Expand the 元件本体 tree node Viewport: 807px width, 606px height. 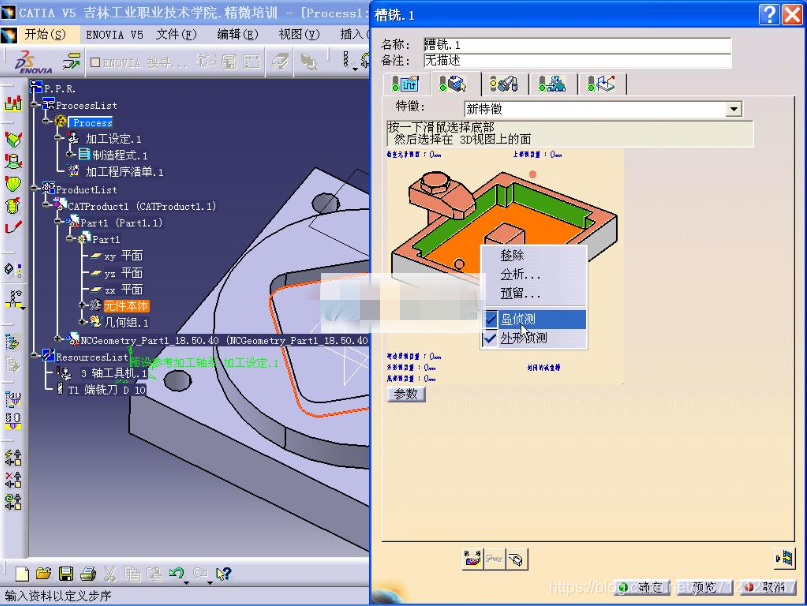click(x=82, y=305)
